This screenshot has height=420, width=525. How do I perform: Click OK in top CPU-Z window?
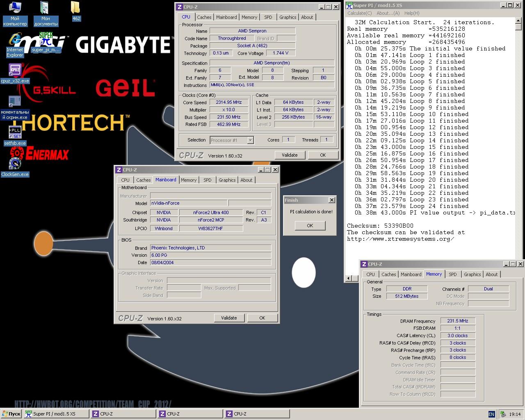(x=323, y=155)
